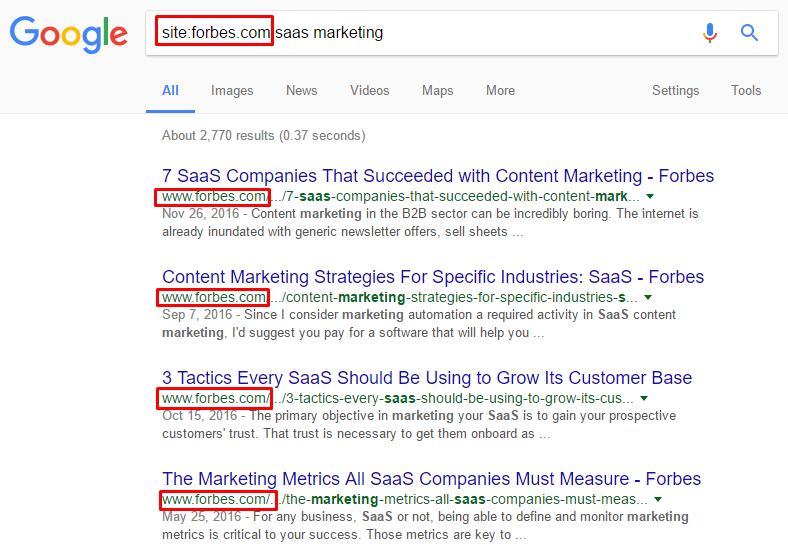This screenshot has height=553, width=788.
Task: Click the blue search magnifier icon
Action: point(749,33)
